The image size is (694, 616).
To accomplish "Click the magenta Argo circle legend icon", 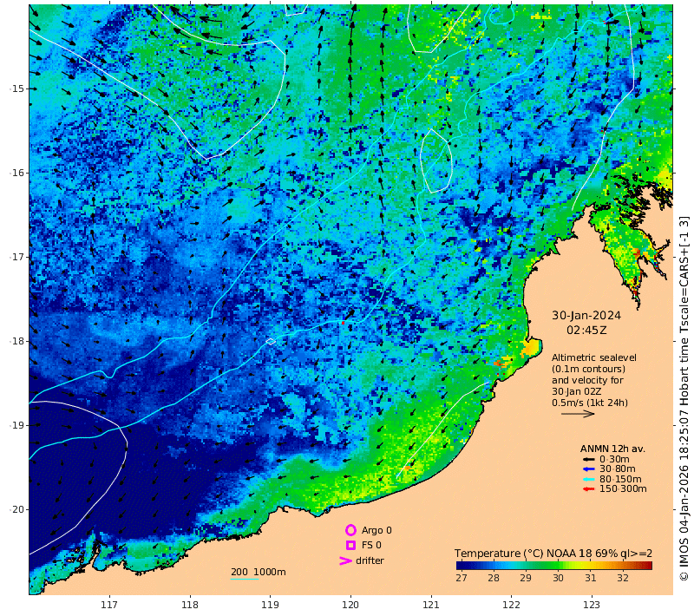I will pyautogui.click(x=350, y=530).
